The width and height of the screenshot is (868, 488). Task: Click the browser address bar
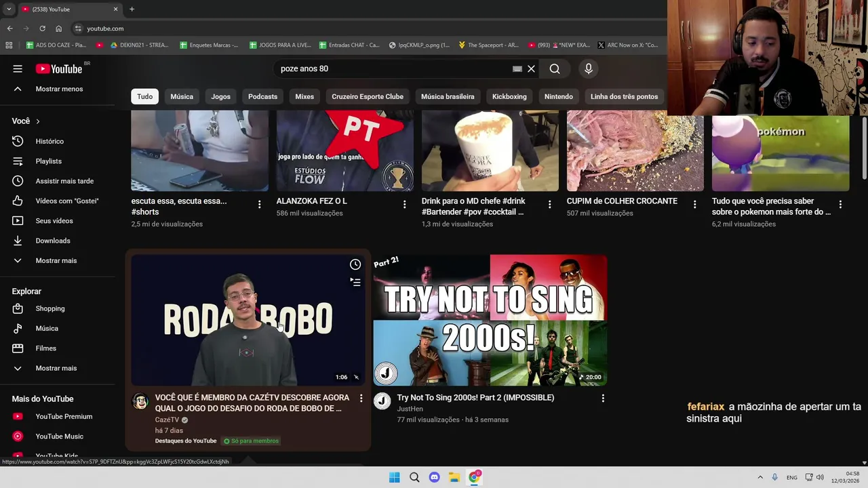pos(366,28)
